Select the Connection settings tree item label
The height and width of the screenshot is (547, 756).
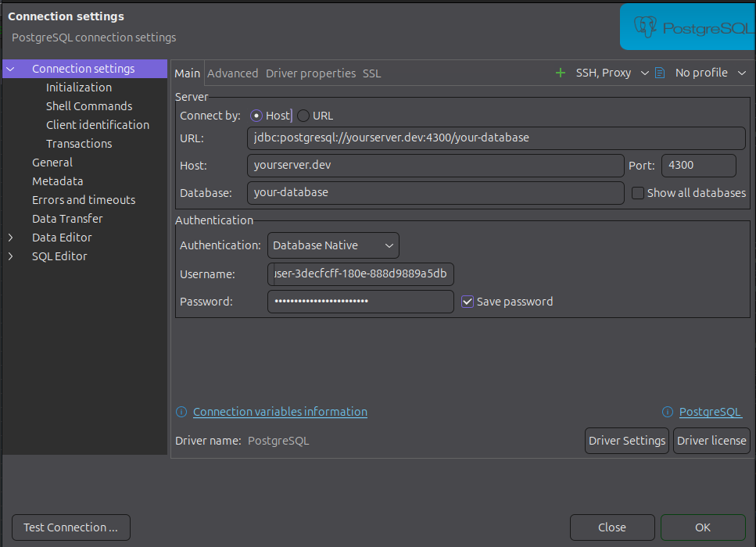[84, 69]
